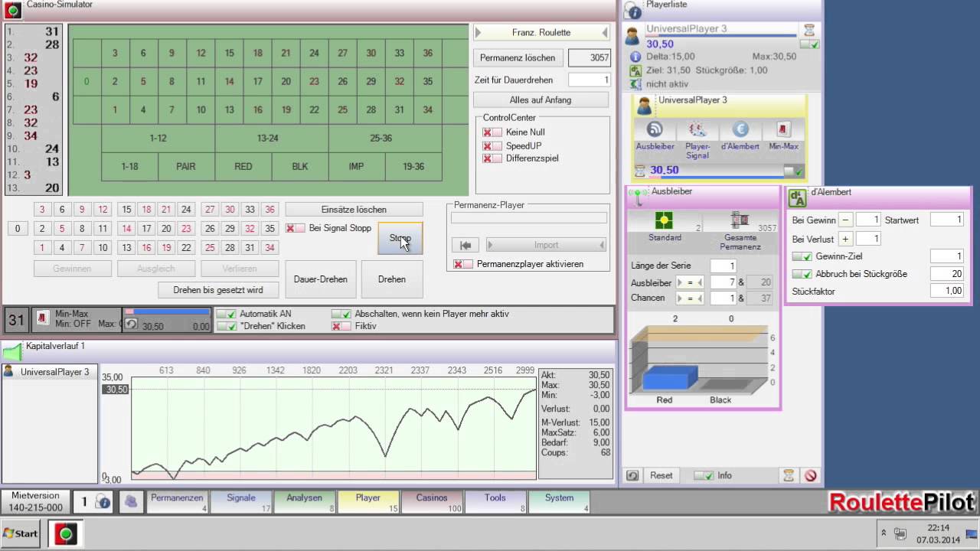Click the hourglass icon in Playerliste footer
This screenshot has width=980, height=551.
click(789, 475)
